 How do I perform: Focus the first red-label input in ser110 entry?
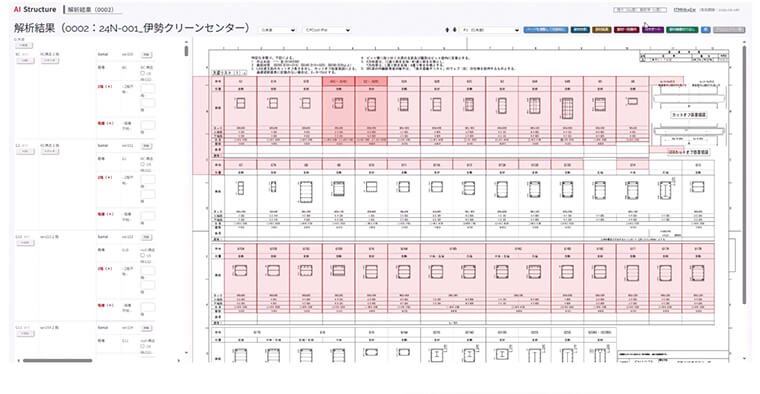point(148,89)
